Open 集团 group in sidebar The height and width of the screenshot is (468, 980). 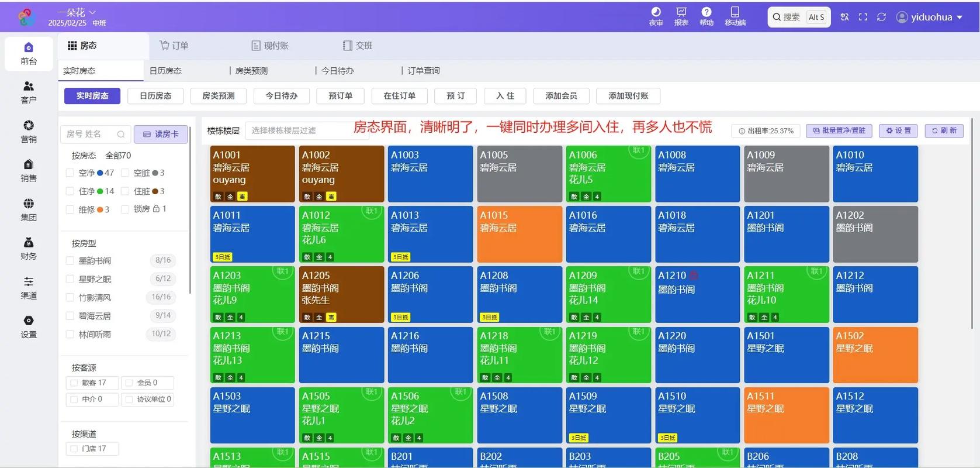[29, 209]
